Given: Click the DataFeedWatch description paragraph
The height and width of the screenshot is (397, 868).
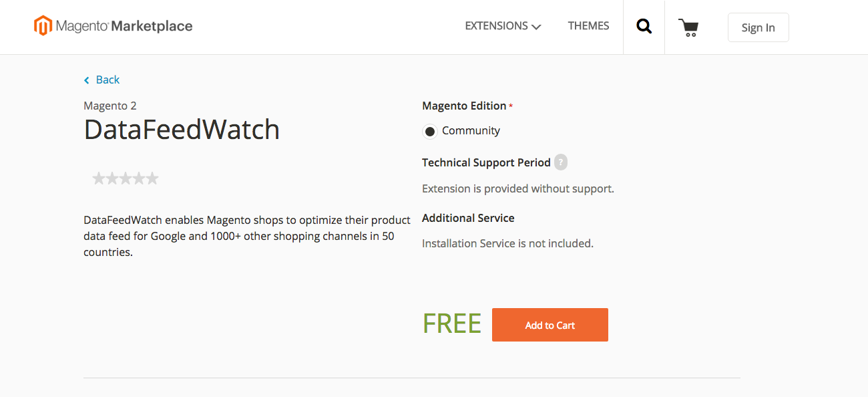Looking at the screenshot, I should [247, 236].
